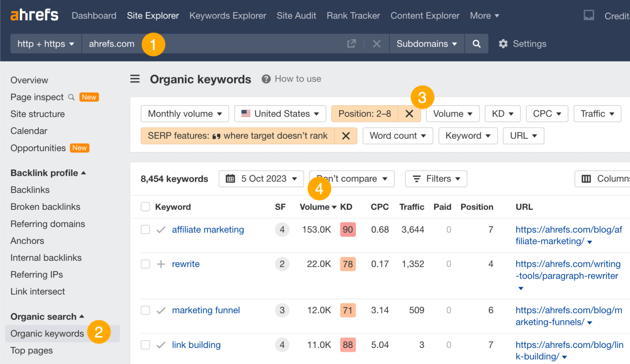Click the calendar icon next to 5 Oct 2023

click(x=230, y=179)
